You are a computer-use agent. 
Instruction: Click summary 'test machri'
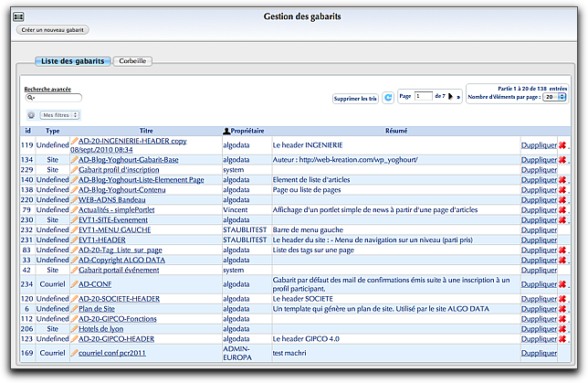pos(289,353)
